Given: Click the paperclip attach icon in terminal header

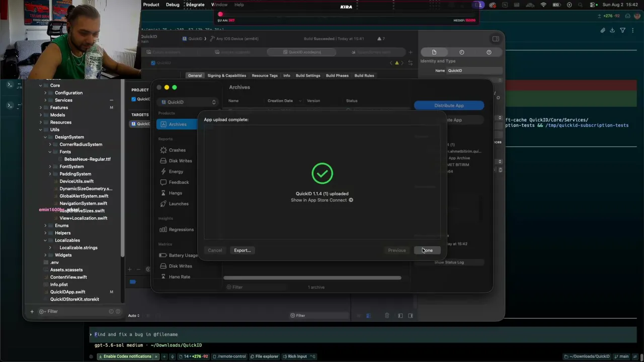Looking at the screenshot, I should (603, 30).
